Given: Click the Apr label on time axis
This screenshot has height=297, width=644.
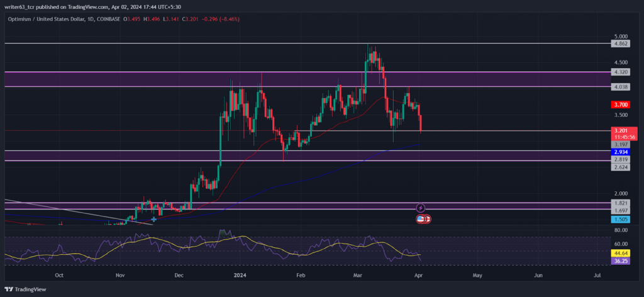Looking at the screenshot, I should click(x=419, y=275).
